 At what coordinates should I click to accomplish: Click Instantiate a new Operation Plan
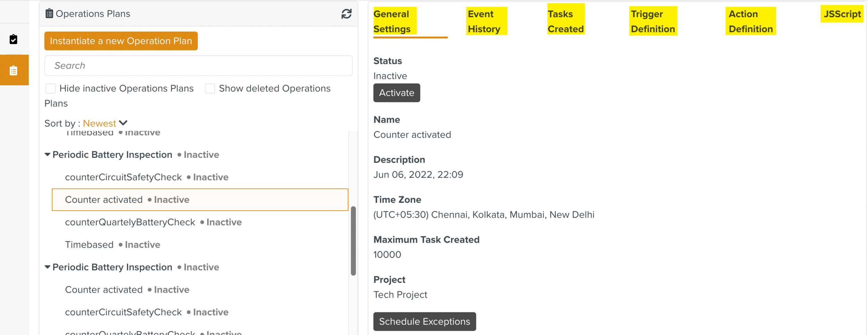pos(121,41)
